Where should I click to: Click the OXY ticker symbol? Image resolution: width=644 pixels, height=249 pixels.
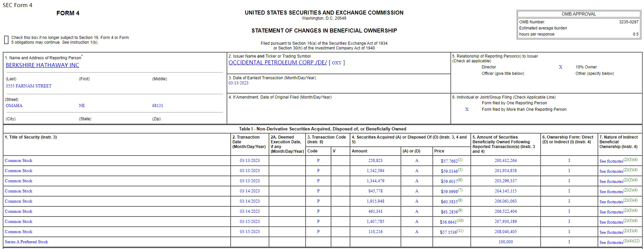click(x=336, y=63)
